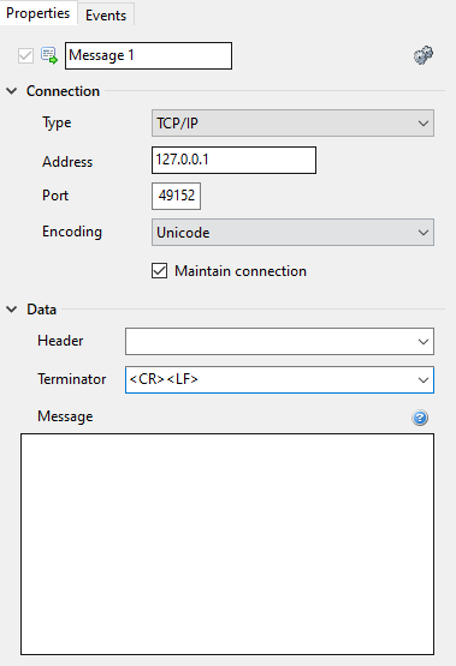The width and height of the screenshot is (456, 666).
Task: Uncheck Maintain connection checkbox
Action: click(160, 271)
